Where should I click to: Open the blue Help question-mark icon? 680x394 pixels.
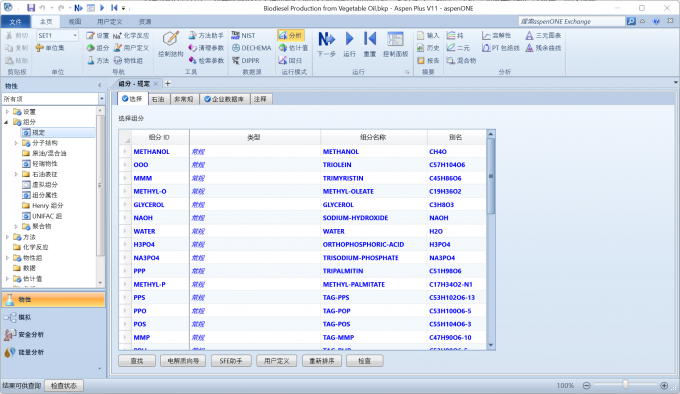coord(656,21)
